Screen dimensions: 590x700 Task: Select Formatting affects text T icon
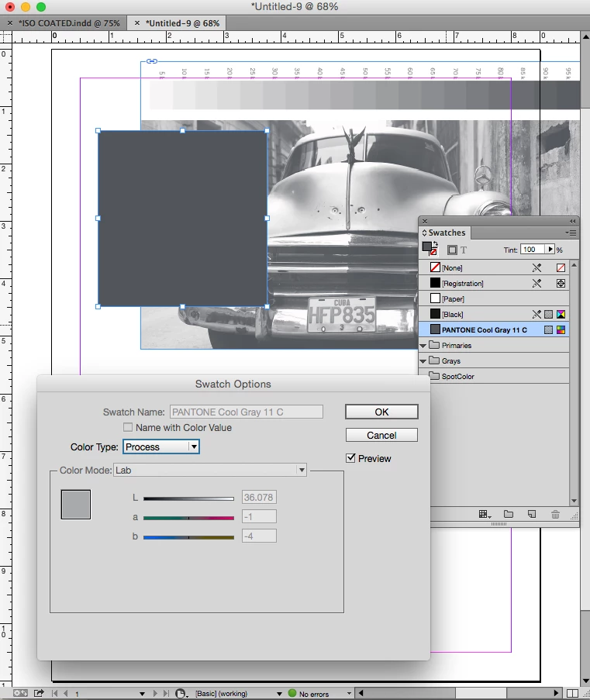464,250
